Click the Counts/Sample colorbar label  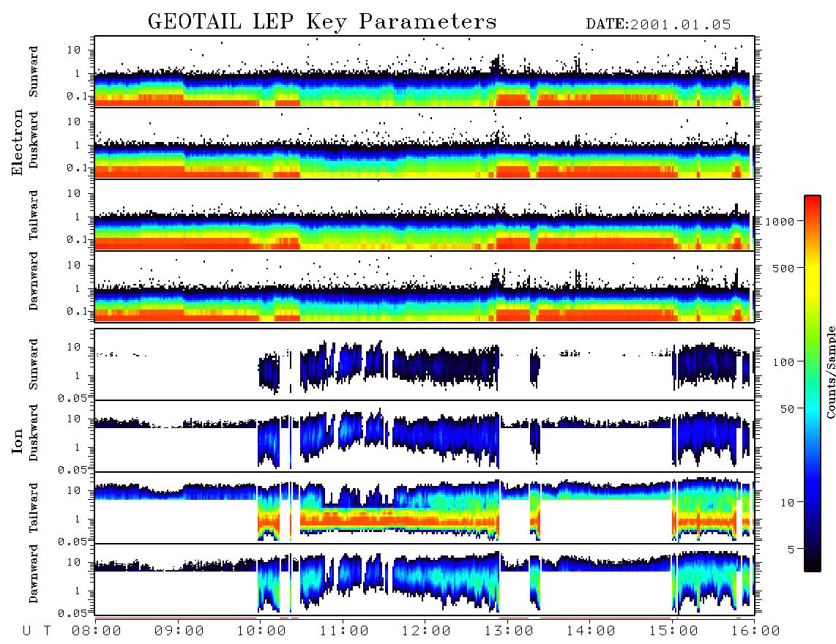click(830, 372)
